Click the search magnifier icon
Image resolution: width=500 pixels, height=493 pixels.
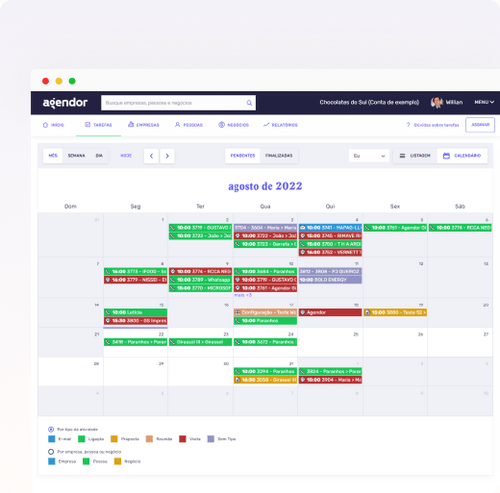click(x=249, y=103)
